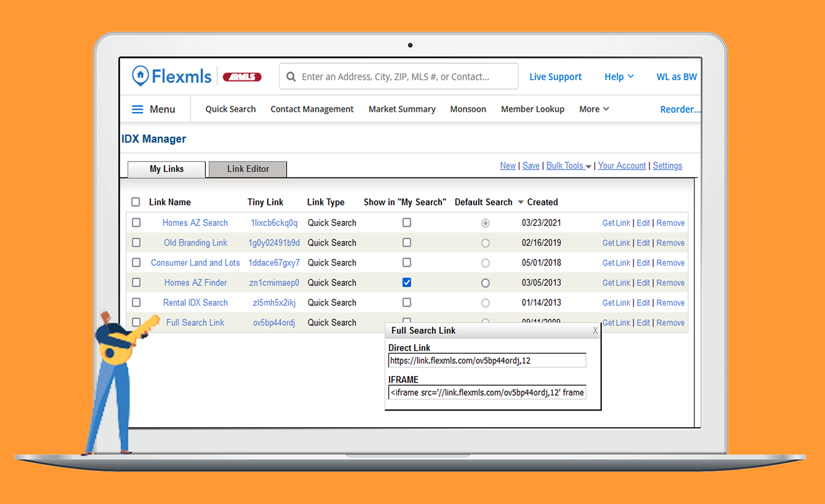Screen dimensions: 825x504
Task: Click the Flexmls logo
Action: click(171, 76)
